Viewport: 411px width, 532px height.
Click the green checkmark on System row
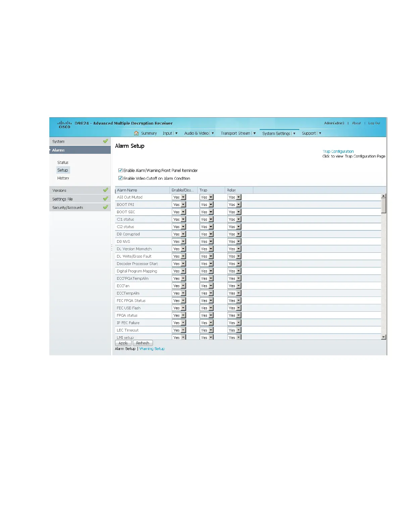pyautogui.click(x=105, y=141)
